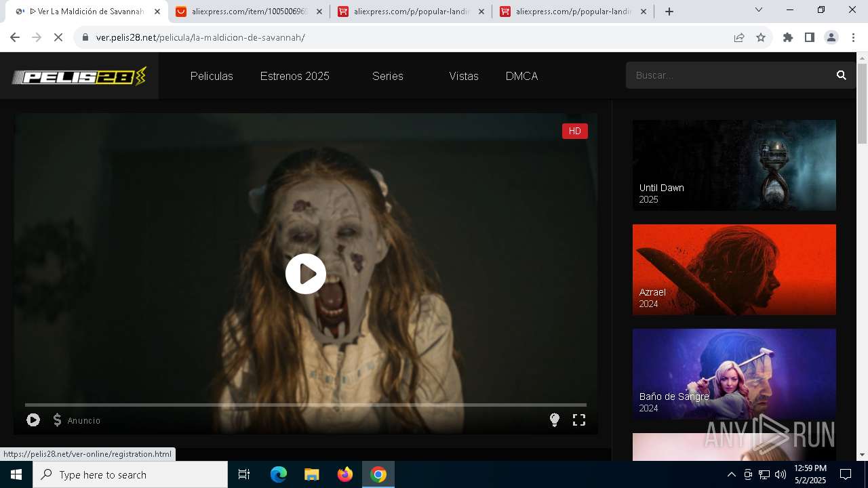
Task: Open the Estrenos 2025 menu item
Action: click(295, 76)
